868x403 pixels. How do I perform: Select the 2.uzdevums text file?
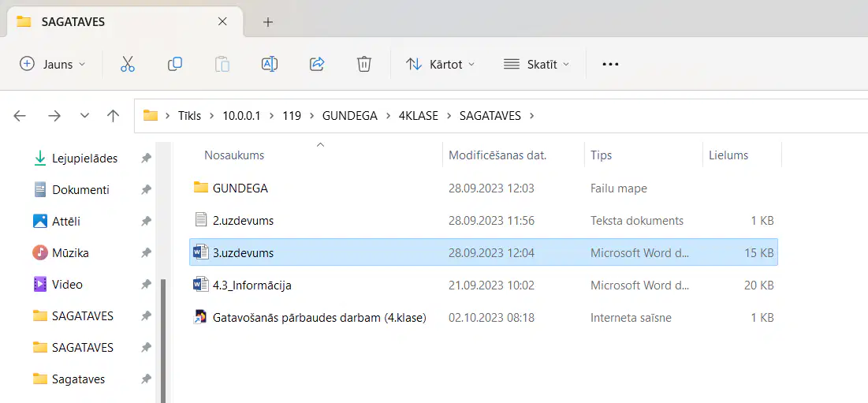[x=483, y=220]
